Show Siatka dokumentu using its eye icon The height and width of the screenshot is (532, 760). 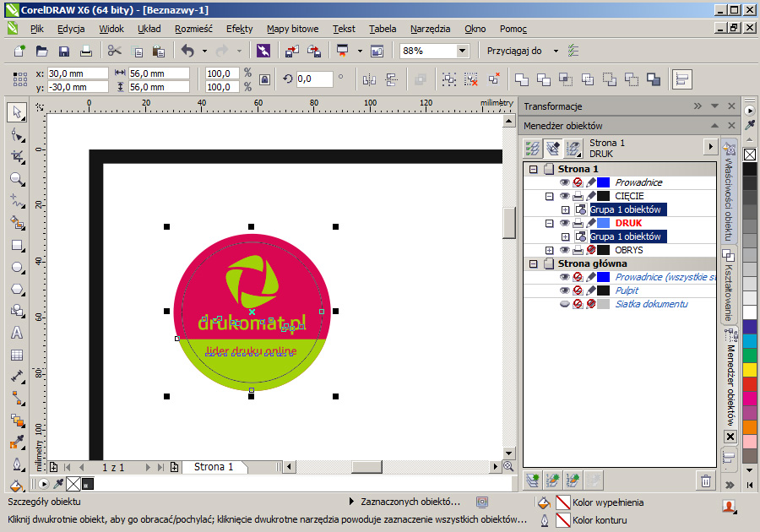pos(564,304)
